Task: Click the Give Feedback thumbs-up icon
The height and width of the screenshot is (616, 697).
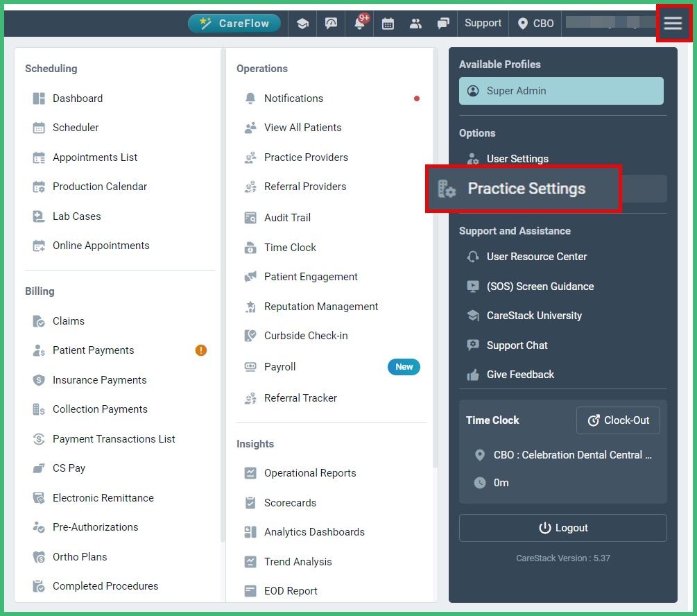Action: pyautogui.click(x=473, y=375)
